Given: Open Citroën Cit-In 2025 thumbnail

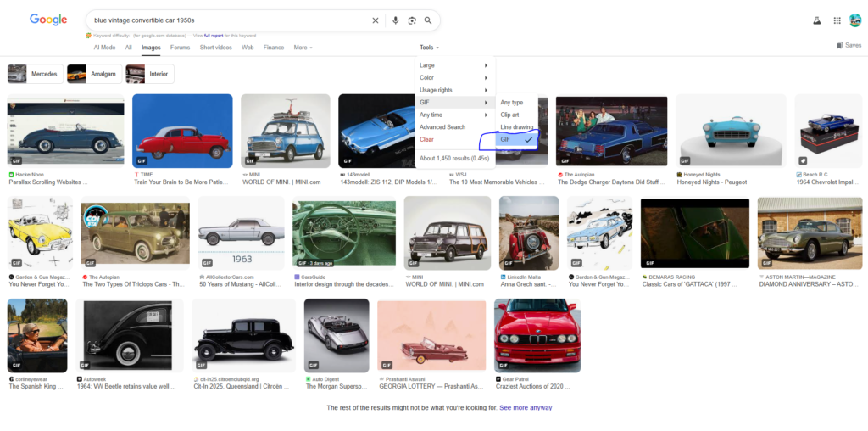Looking at the screenshot, I should (x=243, y=336).
